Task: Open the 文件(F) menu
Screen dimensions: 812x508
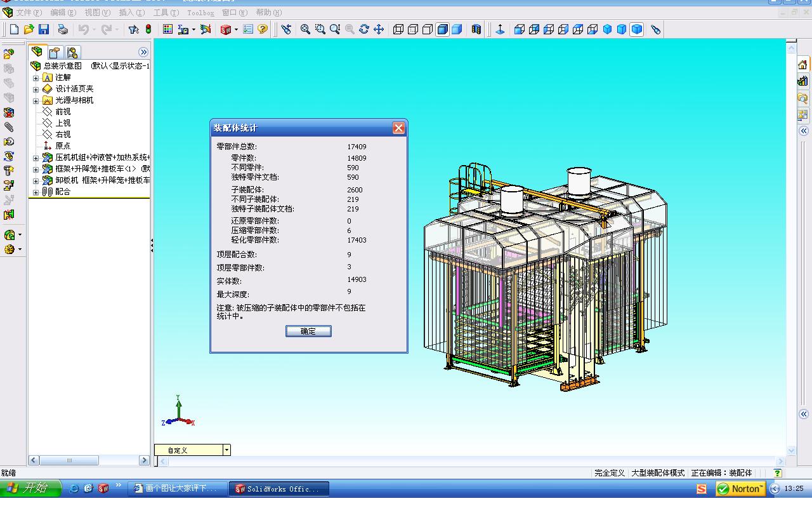Action: [x=29, y=13]
